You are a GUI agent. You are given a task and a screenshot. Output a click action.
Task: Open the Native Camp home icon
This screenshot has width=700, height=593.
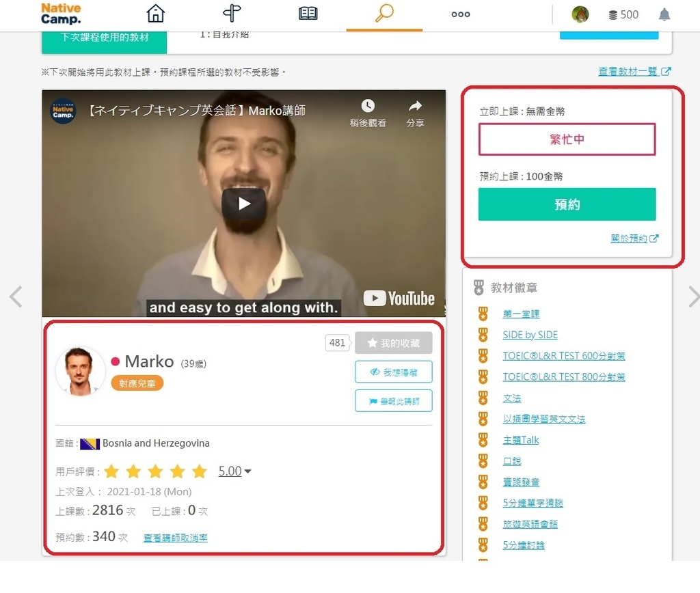click(155, 14)
